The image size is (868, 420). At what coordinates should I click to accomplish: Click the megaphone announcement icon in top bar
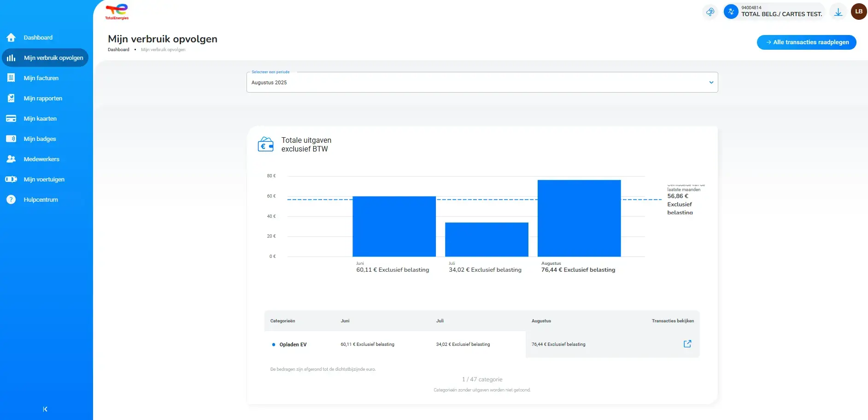coord(710,12)
